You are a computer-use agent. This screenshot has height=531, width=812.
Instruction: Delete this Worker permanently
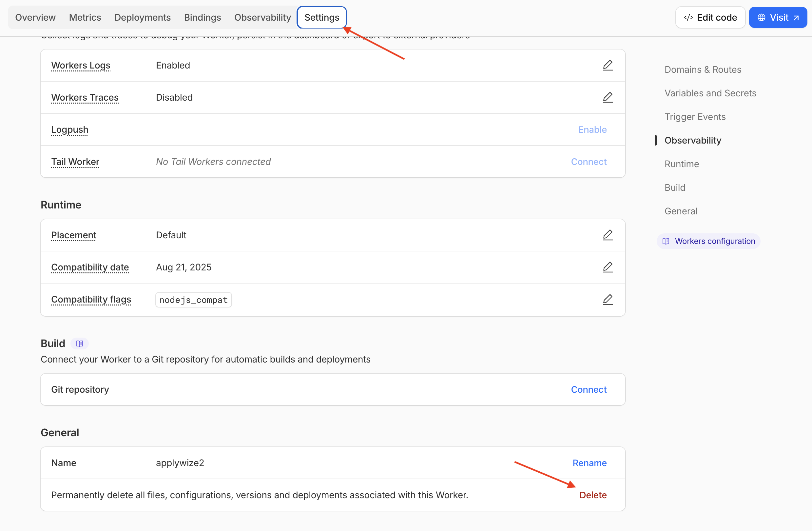pos(593,495)
